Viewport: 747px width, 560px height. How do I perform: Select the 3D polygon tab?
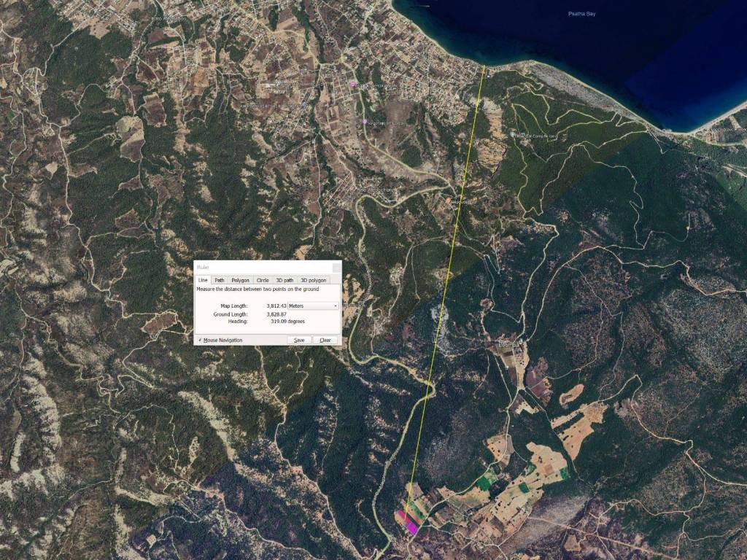[x=313, y=280]
